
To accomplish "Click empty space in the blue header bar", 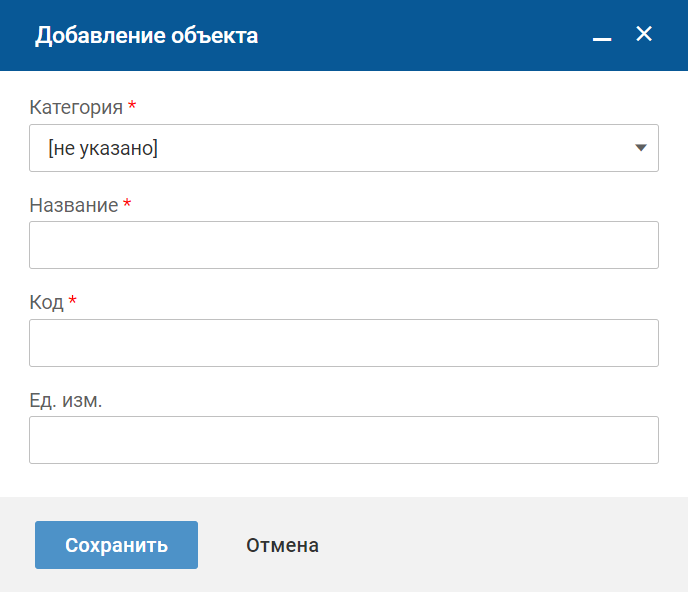I will 420,36.
